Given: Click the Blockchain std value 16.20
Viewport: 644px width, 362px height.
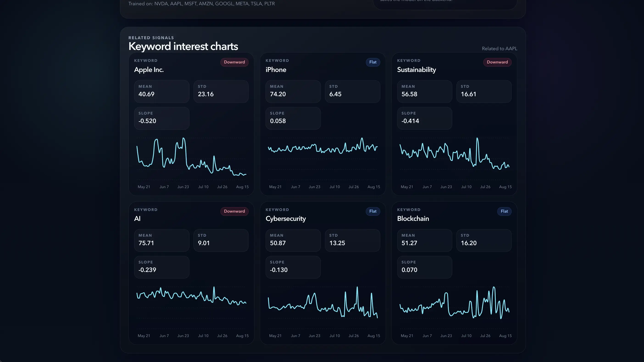Looking at the screenshot, I should pyautogui.click(x=469, y=243).
